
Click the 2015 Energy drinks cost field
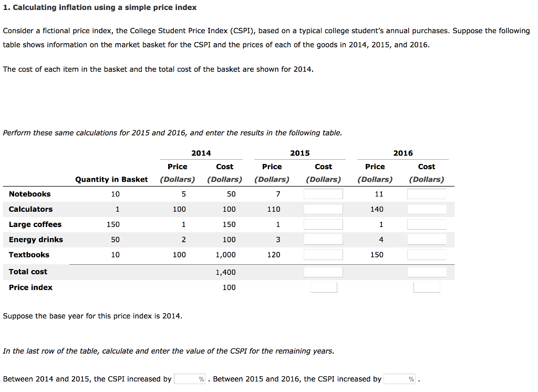323,240
